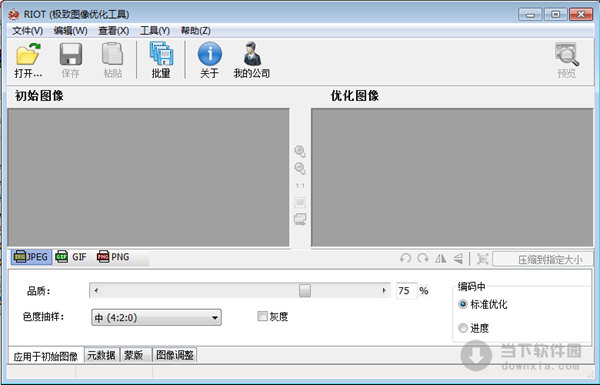Viewport: 600px width, 385px height.
Task: Click the zoom out magnifier between panels
Action: (300, 168)
